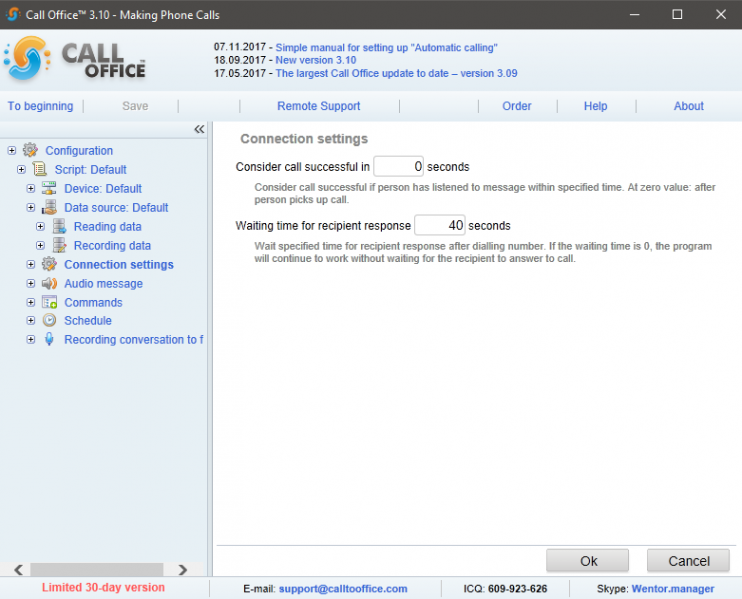742x599 pixels.
Task: Open the About menu item
Action: [689, 106]
